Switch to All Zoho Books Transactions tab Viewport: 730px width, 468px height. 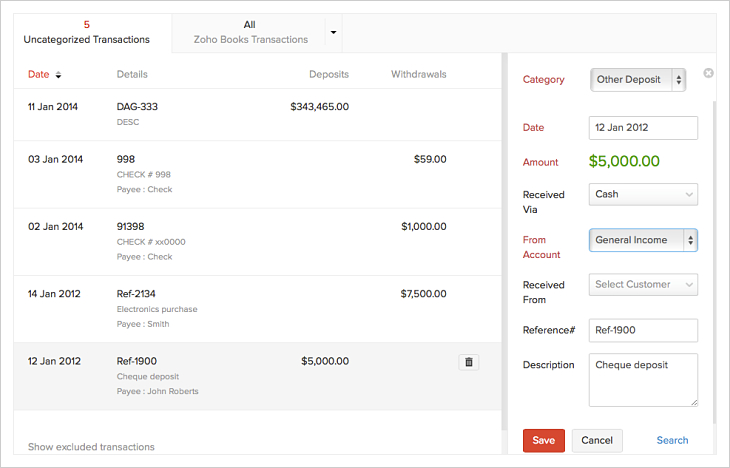tap(250, 32)
